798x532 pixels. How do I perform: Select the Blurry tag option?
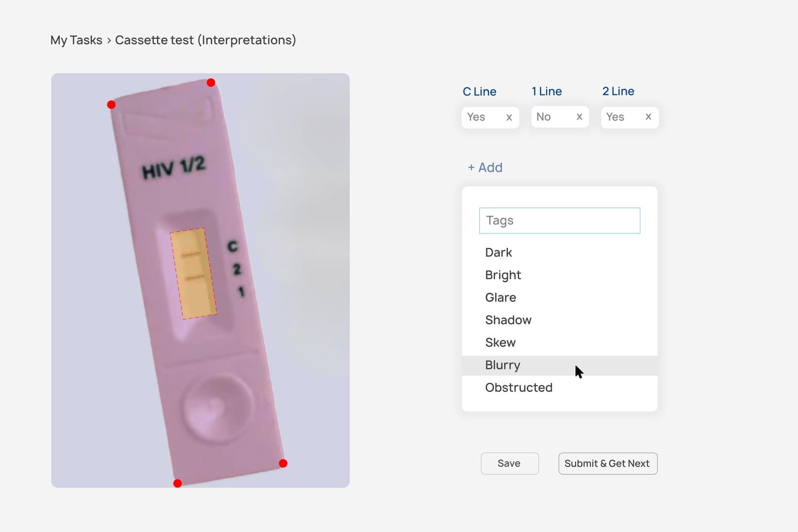(x=560, y=365)
